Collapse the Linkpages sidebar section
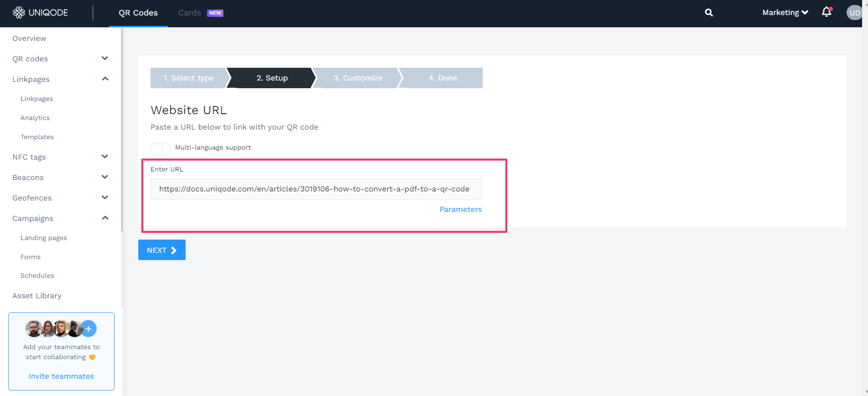The image size is (868, 396). tap(105, 79)
